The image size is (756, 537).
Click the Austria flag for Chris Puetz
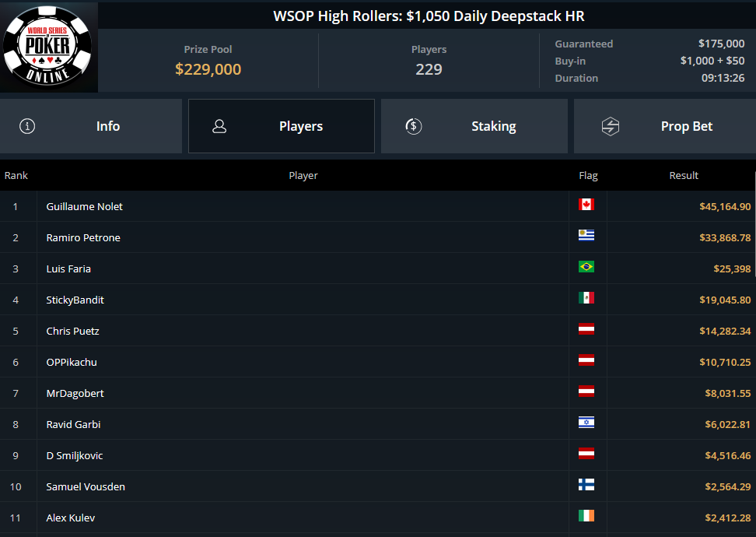pyautogui.click(x=586, y=329)
